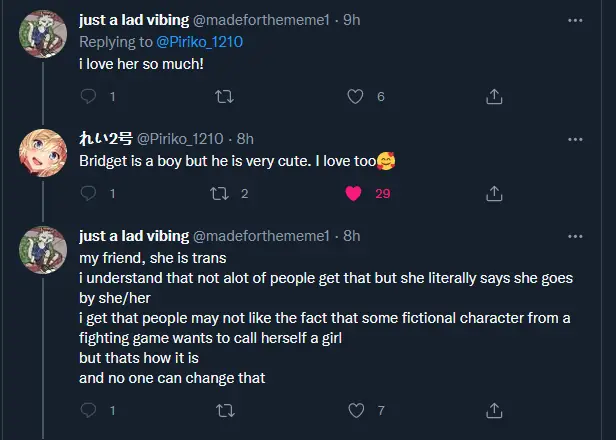This screenshot has width=616, height=440.
Task: Share the "i love her so much!" tweet
Action: coord(493,97)
